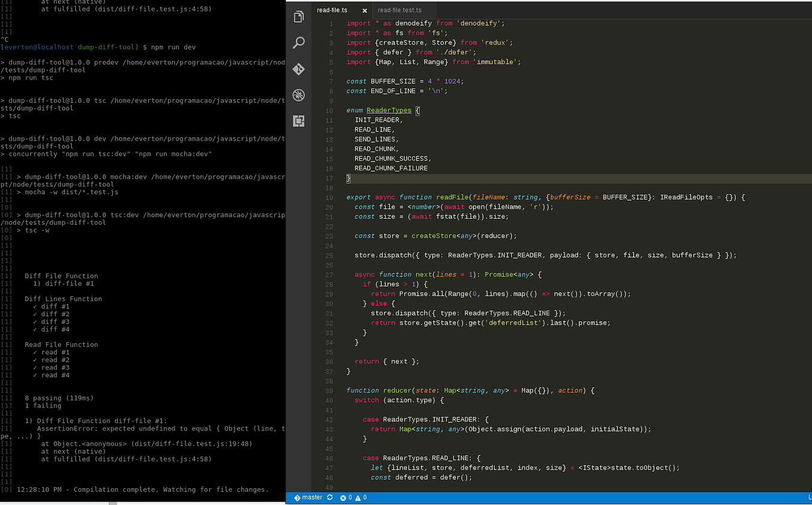Viewport: 812px width, 505px height.
Task: Click the warnings triangle in the status bar
Action: point(358,497)
